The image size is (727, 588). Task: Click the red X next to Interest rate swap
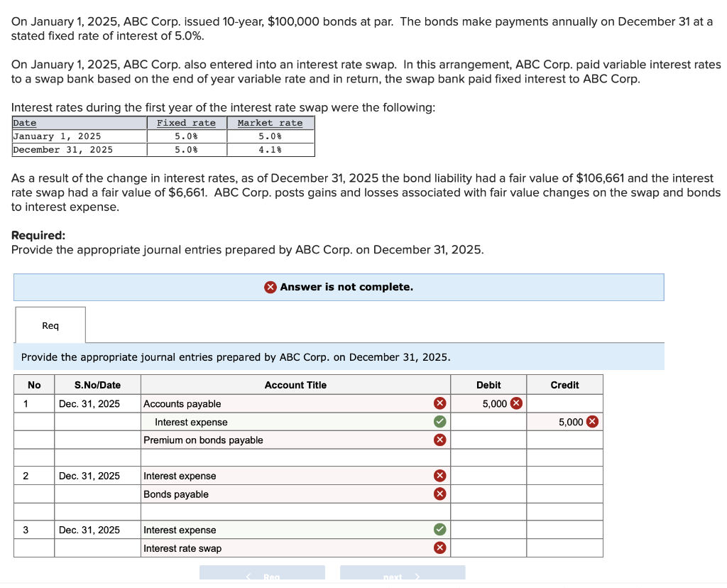[x=439, y=548]
